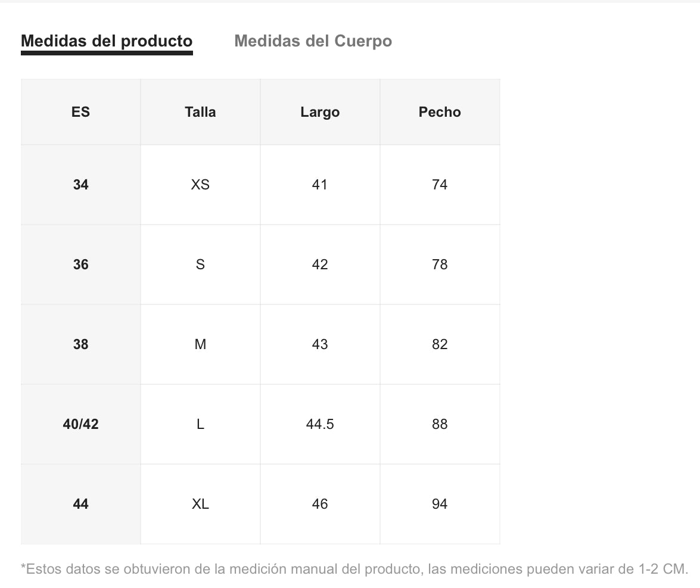Click the ES size 44 cell
The height and width of the screenshot is (588, 700).
[80, 504]
